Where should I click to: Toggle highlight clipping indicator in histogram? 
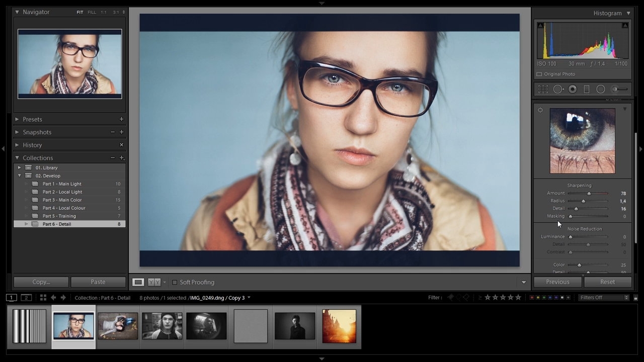coord(625,25)
